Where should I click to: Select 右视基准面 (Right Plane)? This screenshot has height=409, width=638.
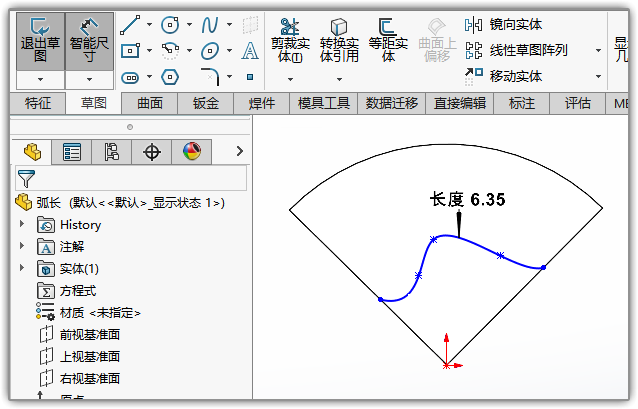[x=80, y=378]
